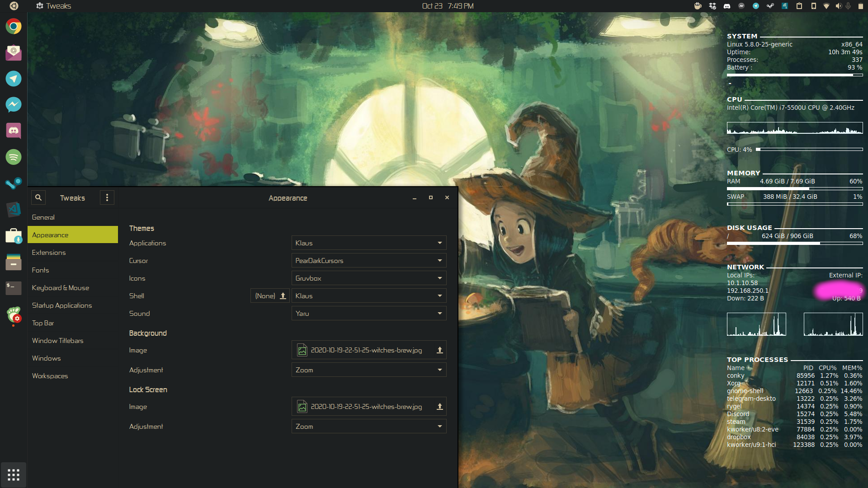Click the Activities logo in top bar
Screen dimensions: 868x488
click(14, 6)
